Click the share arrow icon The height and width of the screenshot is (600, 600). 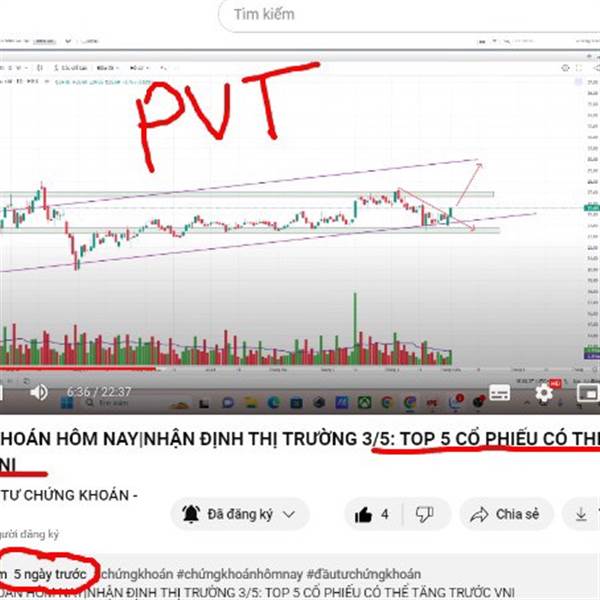(479, 514)
